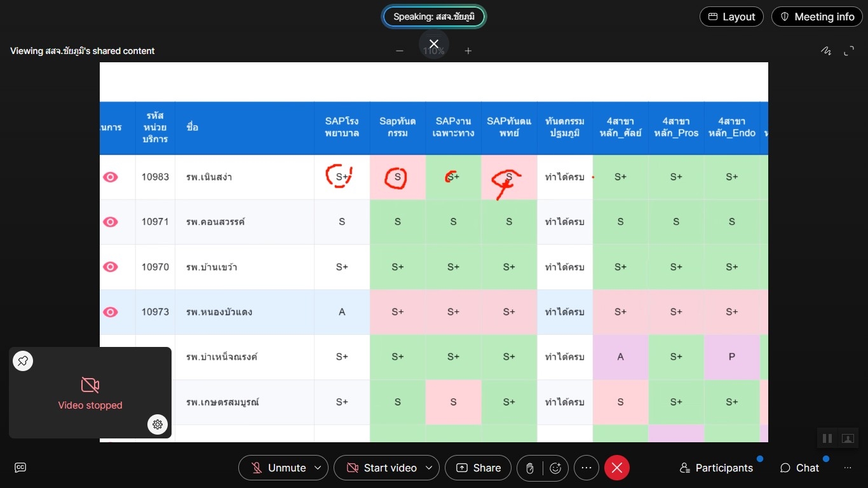The width and height of the screenshot is (868, 488).
Task: Open the Layout options
Action: coord(731,17)
